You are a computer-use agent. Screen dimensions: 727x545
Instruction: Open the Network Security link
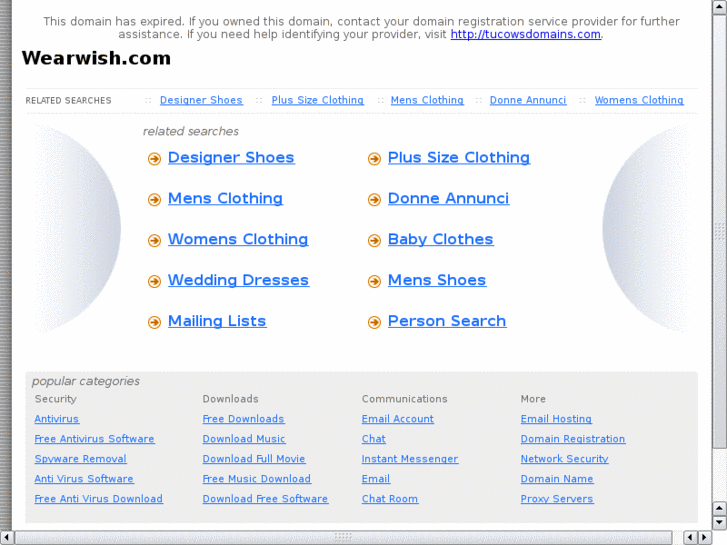pos(565,459)
